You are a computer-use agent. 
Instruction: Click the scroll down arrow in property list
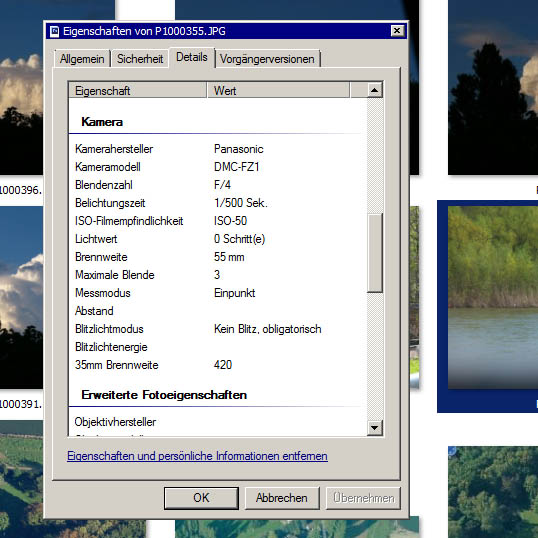[x=375, y=428]
